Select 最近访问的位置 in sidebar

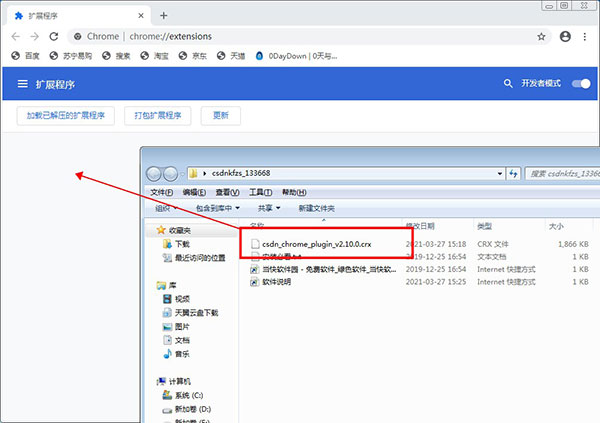click(194, 258)
